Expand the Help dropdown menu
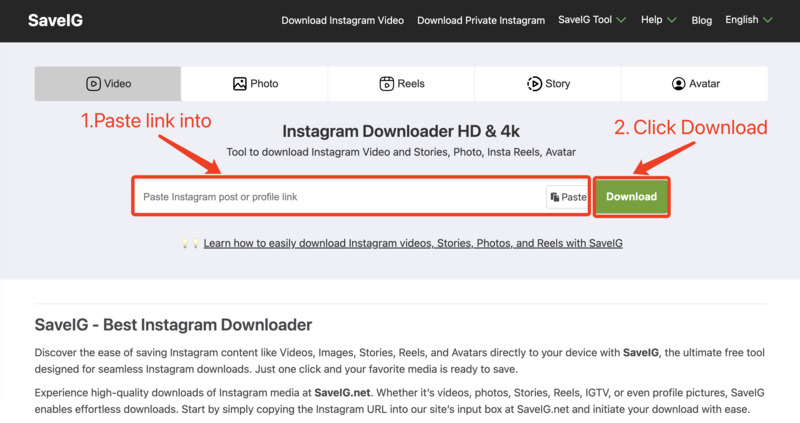 (x=659, y=20)
